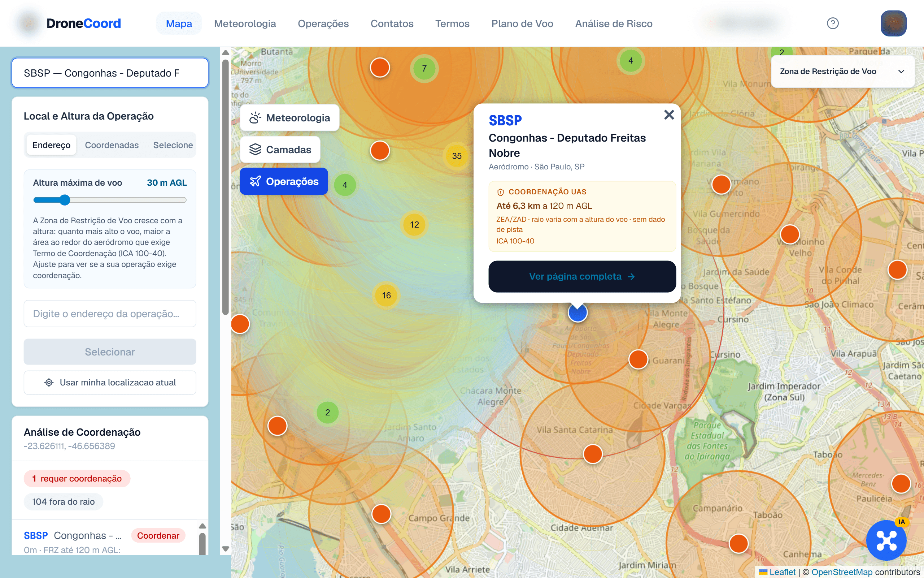Viewport: 924px width, 578px height.
Task: Switch to the Coordenadas tab
Action: [112, 145]
